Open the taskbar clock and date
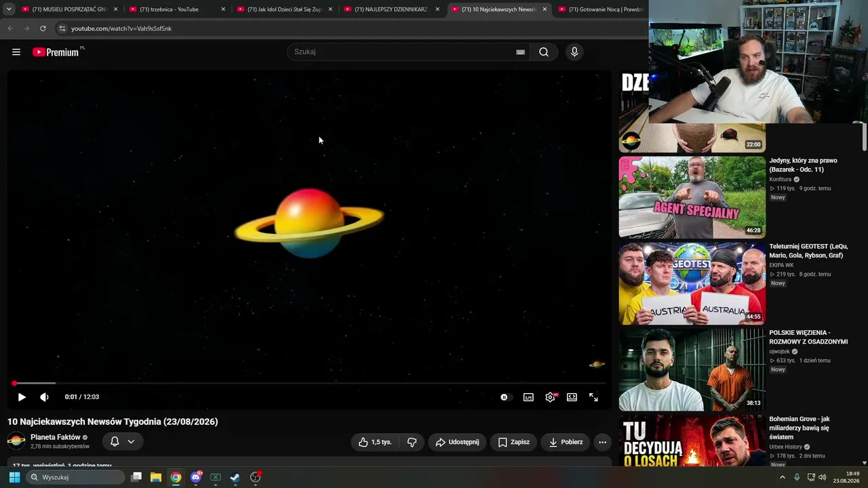868x488 pixels. [x=848, y=477]
